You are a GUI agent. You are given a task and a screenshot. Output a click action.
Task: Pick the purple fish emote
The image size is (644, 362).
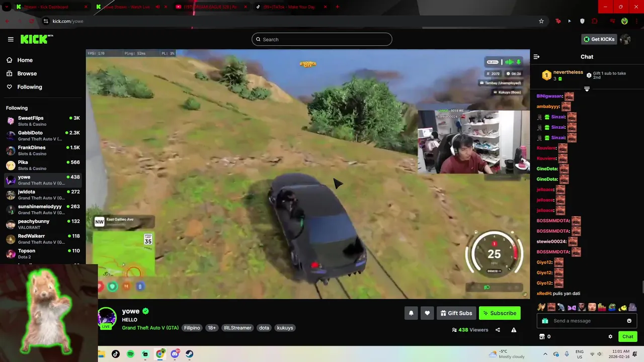coord(572,307)
